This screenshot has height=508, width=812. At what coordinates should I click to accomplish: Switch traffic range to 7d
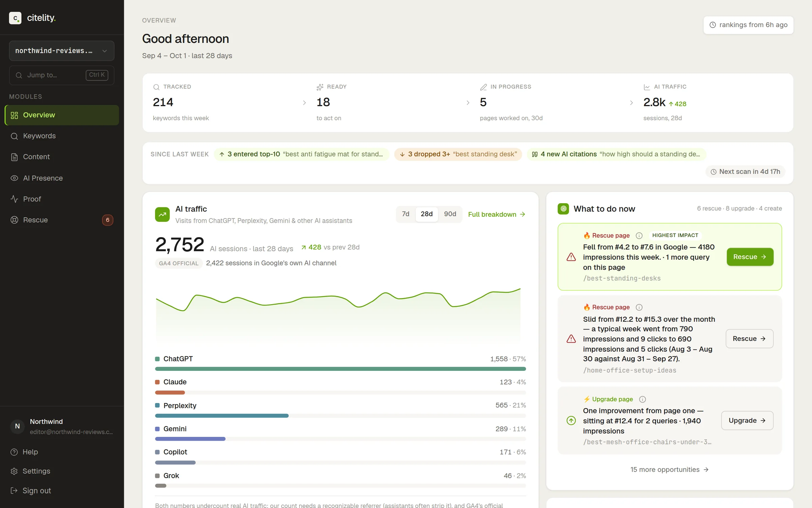pyautogui.click(x=405, y=214)
